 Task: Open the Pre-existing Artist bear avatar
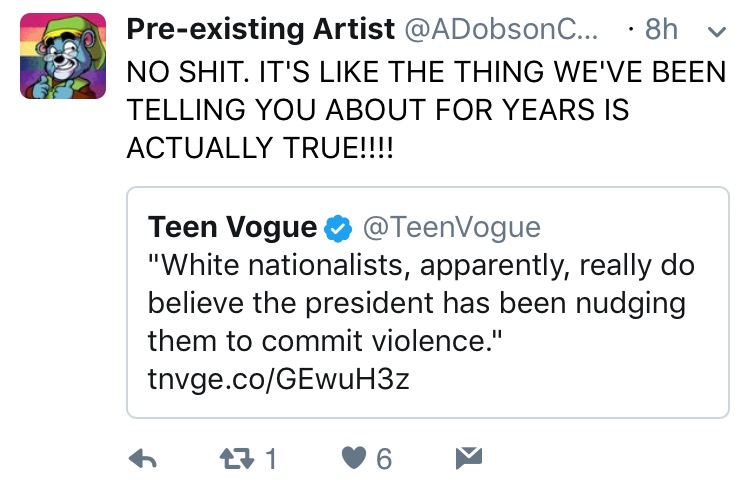63,56
